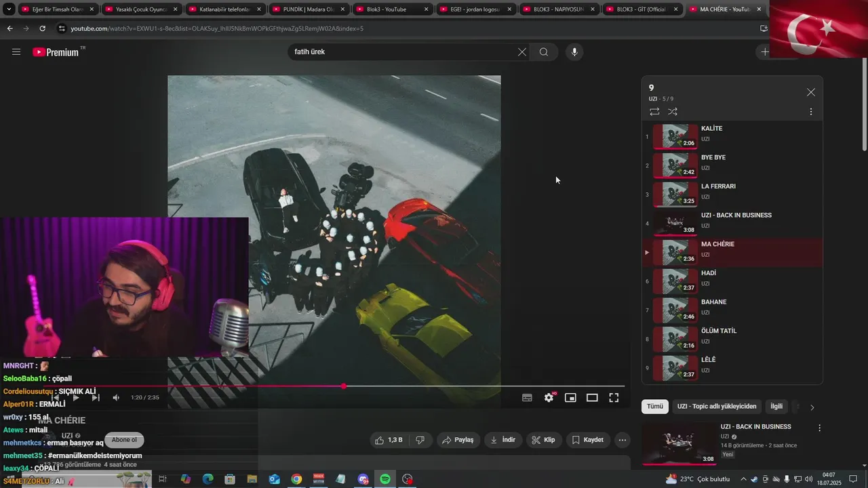Switch to theater mode
The width and height of the screenshot is (868, 488).
coord(592,398)
